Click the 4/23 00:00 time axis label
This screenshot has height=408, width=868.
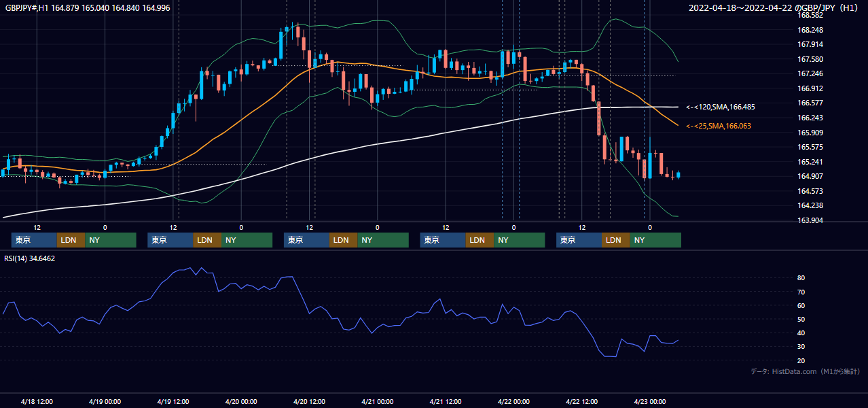[650, 402]
